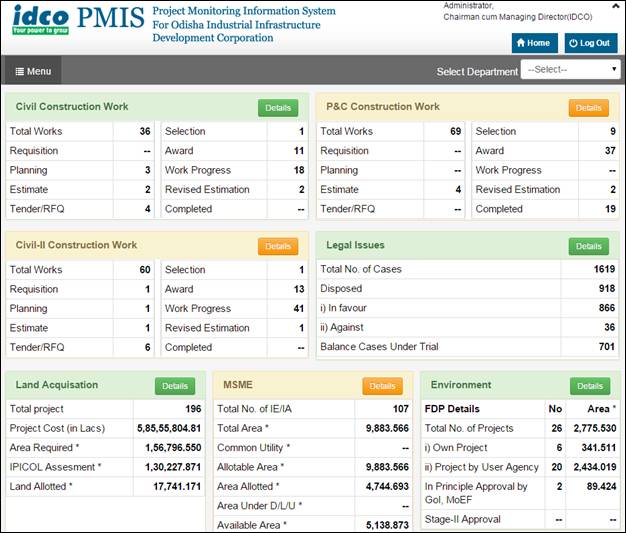Image resolution: width=626 pixels, height=533 pixels.
Task: Click the Civil-II Construction Work heading
Action: point(76,245)
